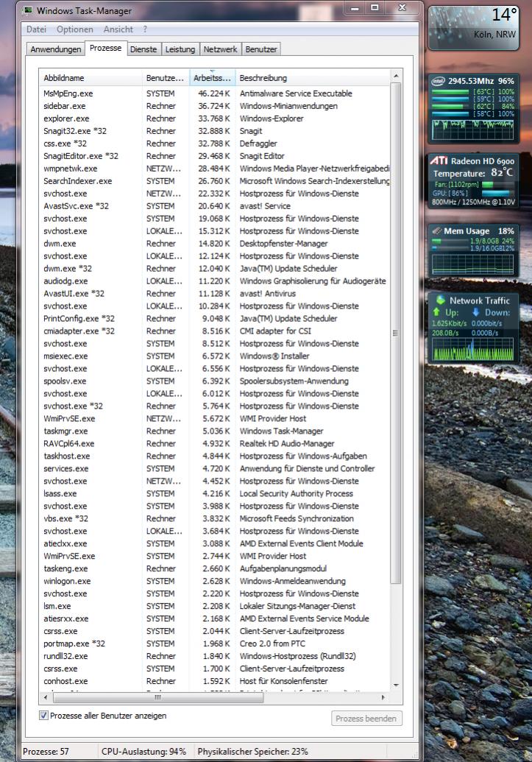Click the vertical scrollbar thumb
The width and height of the screenshot is (532, 762).
(396, 333)
